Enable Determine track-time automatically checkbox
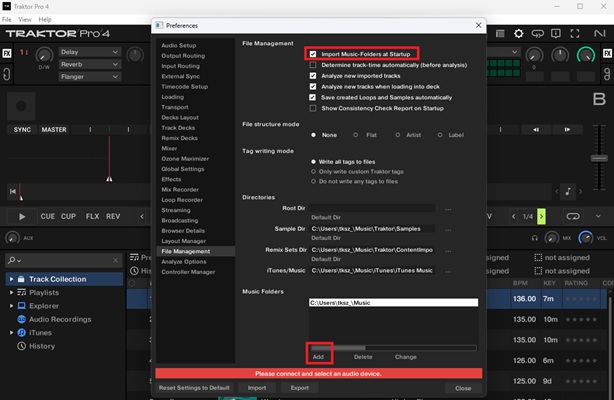This screenshot has width=614, height=400. pos(312,65)
